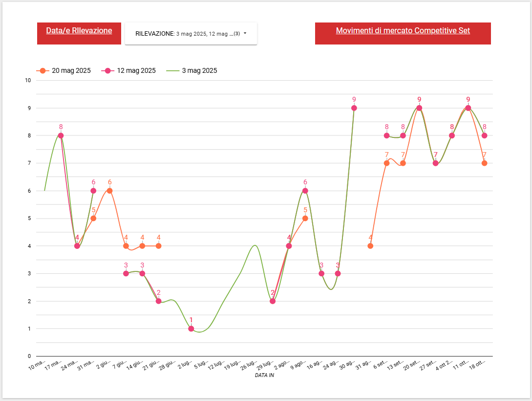This screenshot has width=532, height=401.
Task: Toggle the 3 mag 2025 legend series
Action: [x=193, y=70]
